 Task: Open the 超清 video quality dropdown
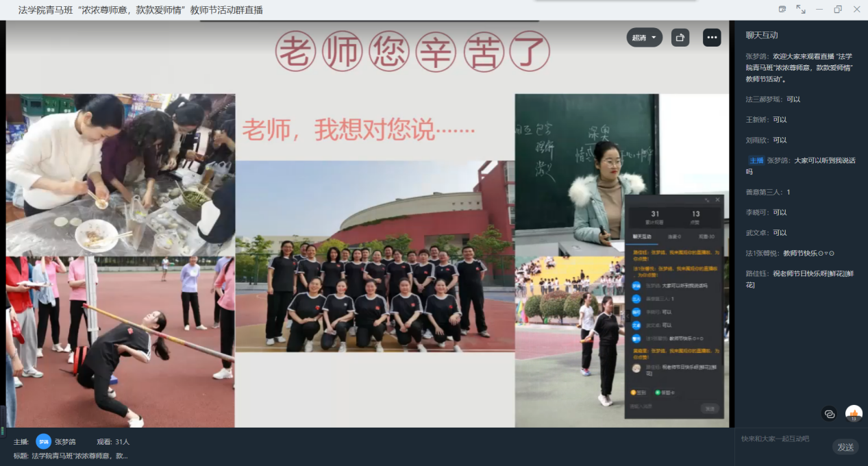(644, 38)
